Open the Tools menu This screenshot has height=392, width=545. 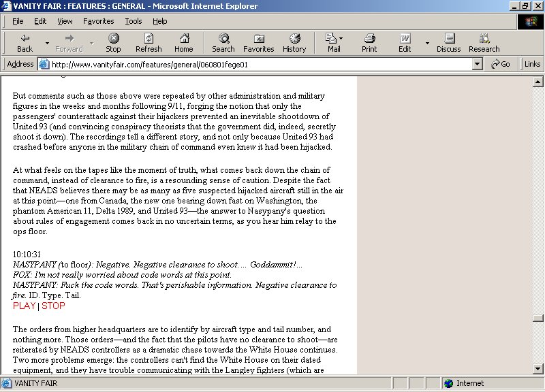tap(134, 21)
